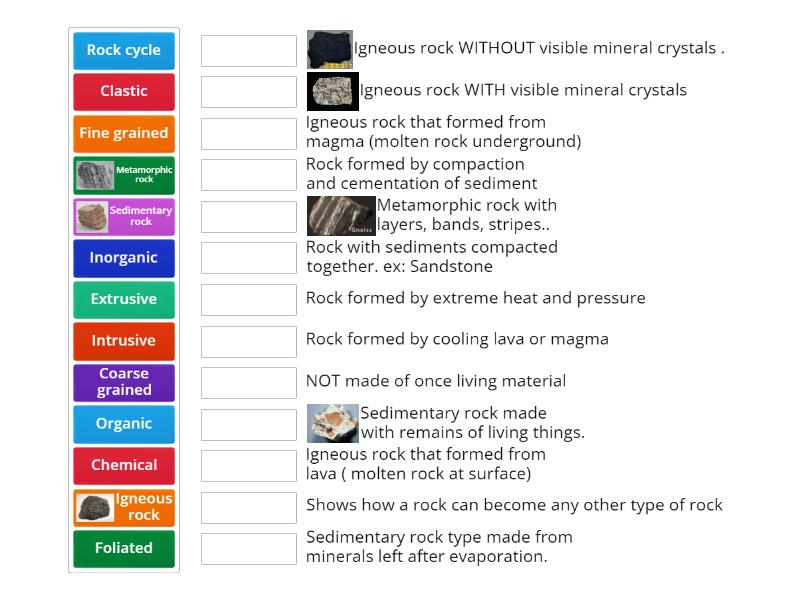This screenshot has height=600, width=800.
Task: Select the Fine grained tile
Action: coord(123,133)
